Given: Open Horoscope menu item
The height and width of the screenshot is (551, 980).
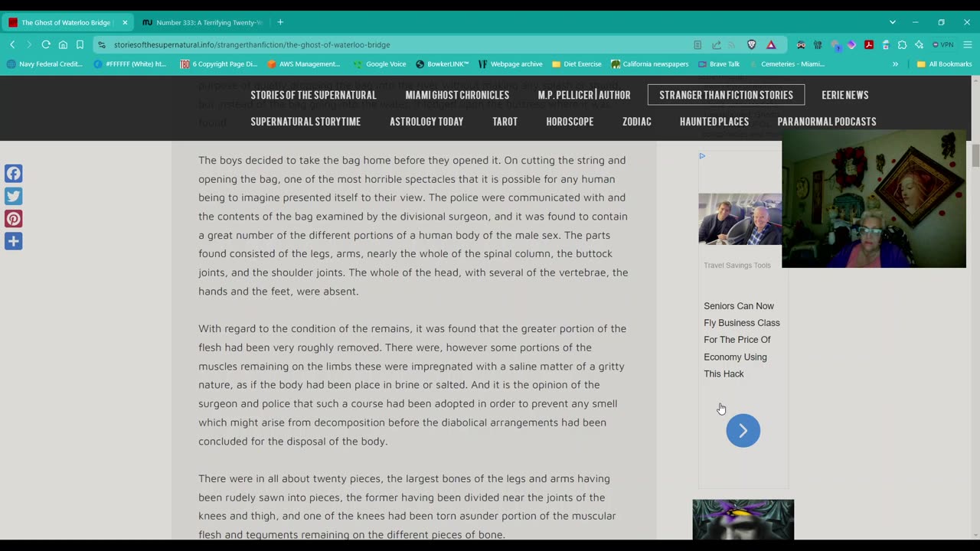Looking at the screenshot, I should (570, 122).
